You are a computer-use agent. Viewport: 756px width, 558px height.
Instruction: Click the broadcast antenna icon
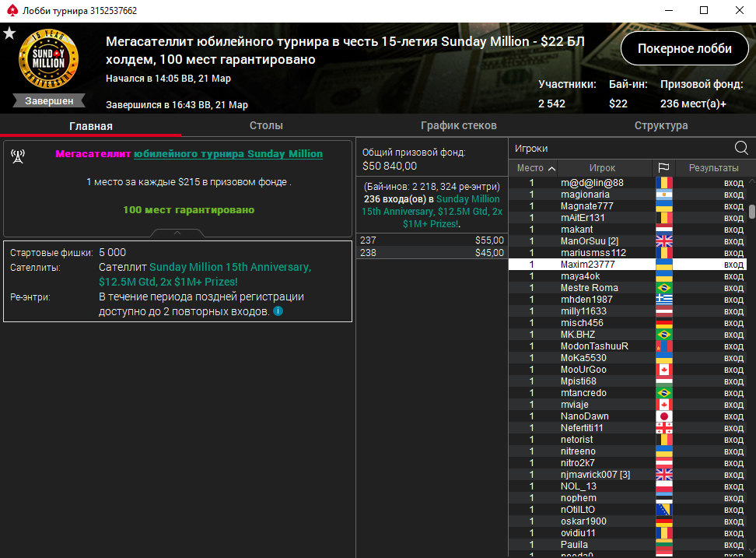point(18,156)
